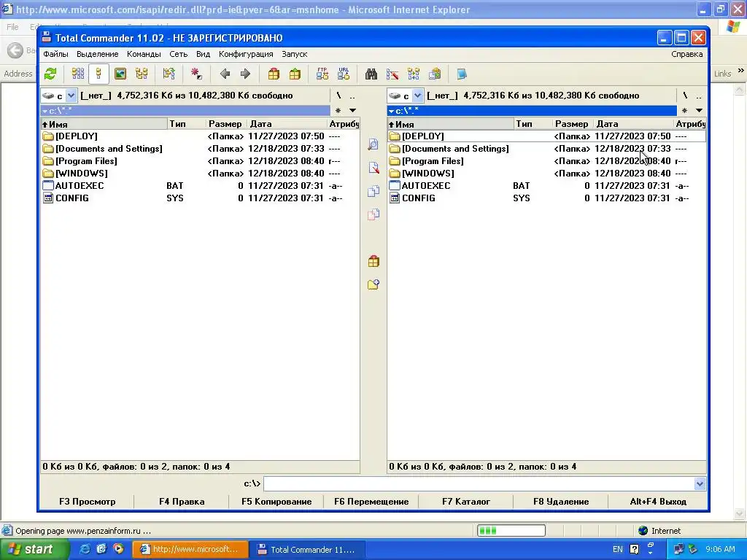747x560 pixels.
Task: Click the middle bar New folder icon
Action: (x=373, y=284)
